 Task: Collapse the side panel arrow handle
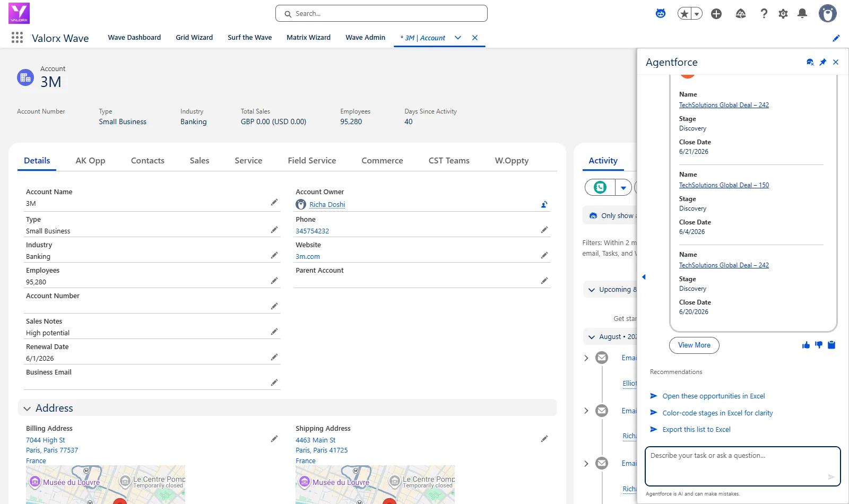click(x=644, y=277)
